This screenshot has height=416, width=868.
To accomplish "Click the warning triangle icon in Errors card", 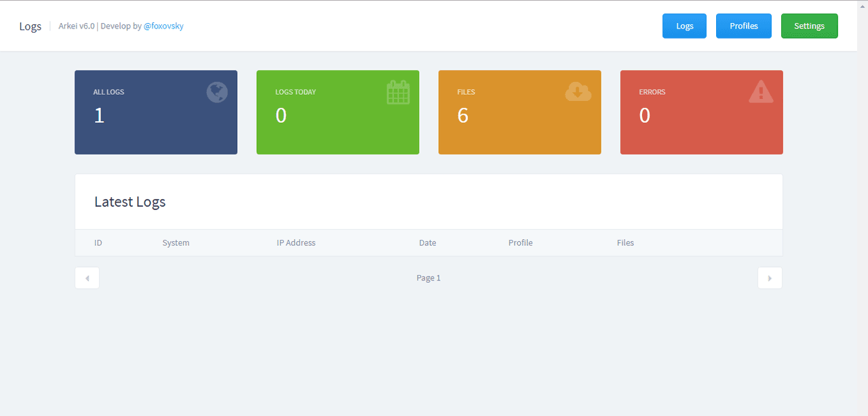I will pyautogui.click(x=761, y=91).
